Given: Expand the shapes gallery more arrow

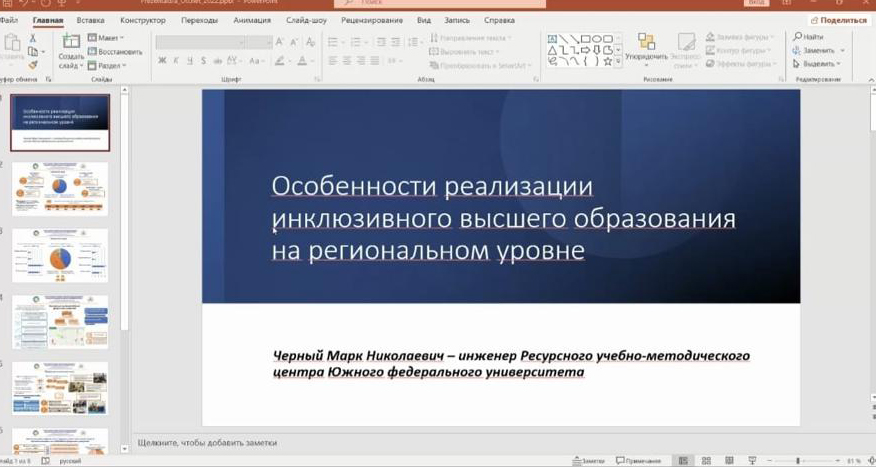Looking at the screenshot, I should click(x=618, y=63).
